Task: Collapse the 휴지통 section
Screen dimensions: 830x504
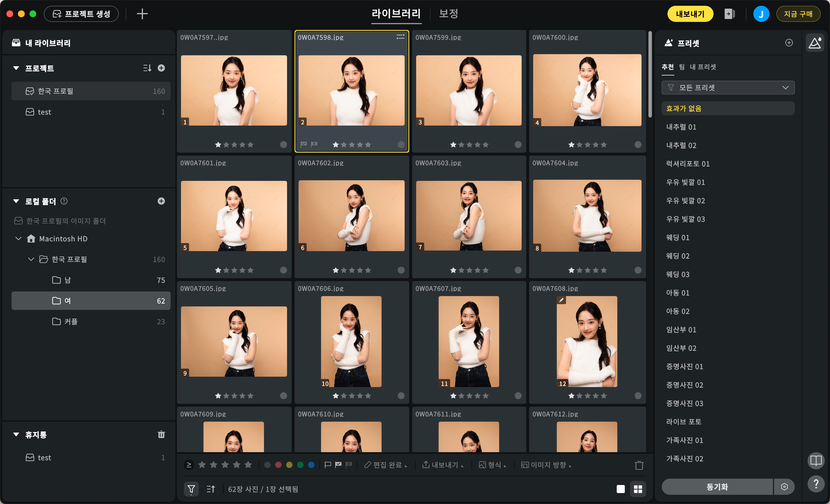Action: tap(16, 434)
